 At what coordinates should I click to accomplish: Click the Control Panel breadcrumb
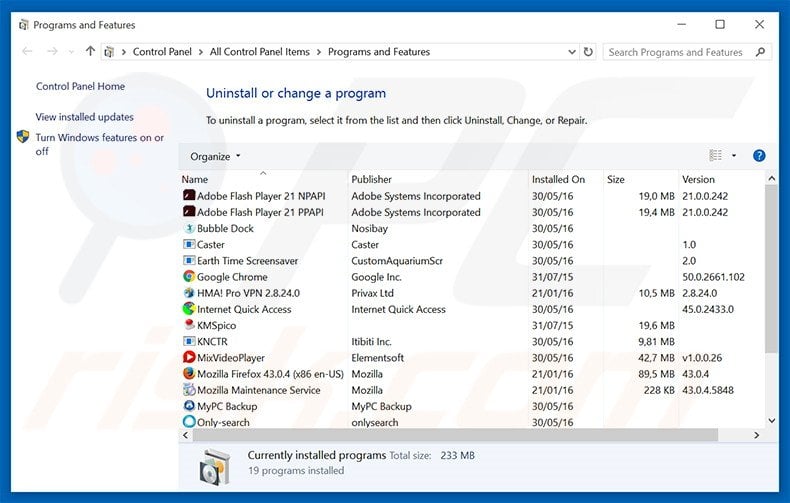point(163,52)
